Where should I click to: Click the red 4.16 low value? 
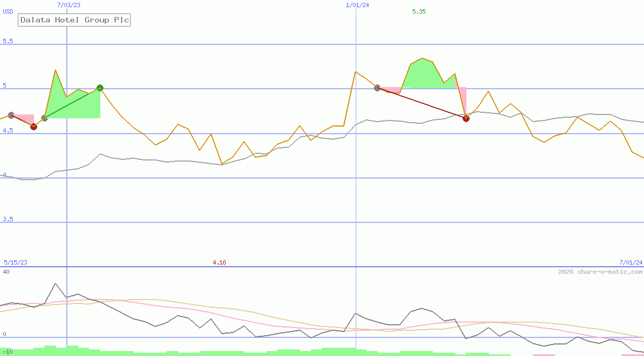click(x=219, y=262)
